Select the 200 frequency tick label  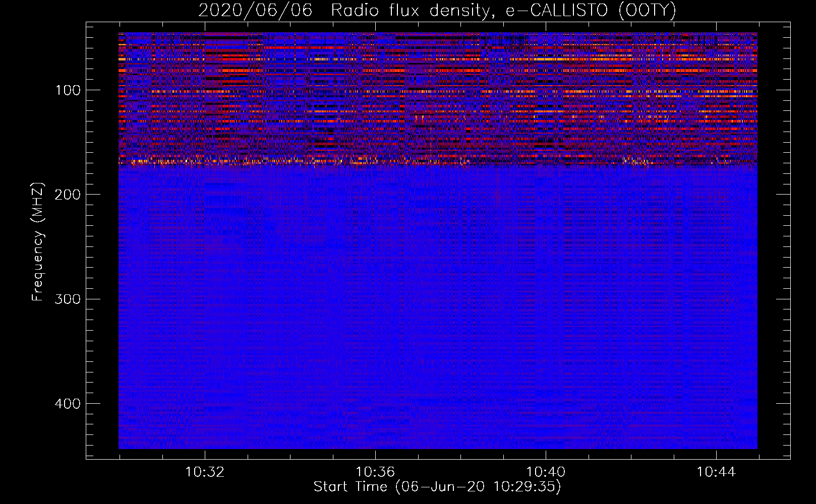pos(67,195)
